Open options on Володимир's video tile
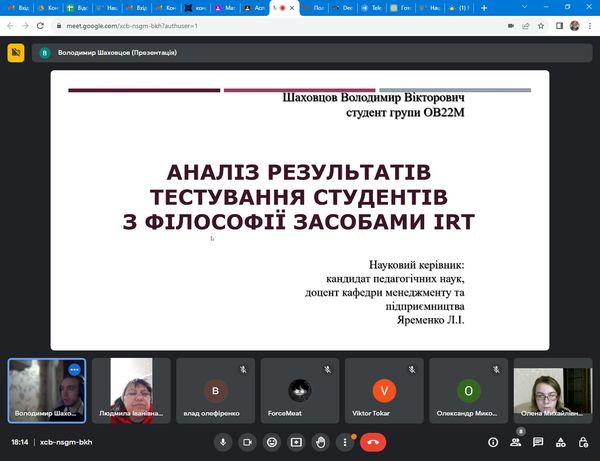Image resolution: width=600 pixels, height=461 pixels. tap(73, 369)
